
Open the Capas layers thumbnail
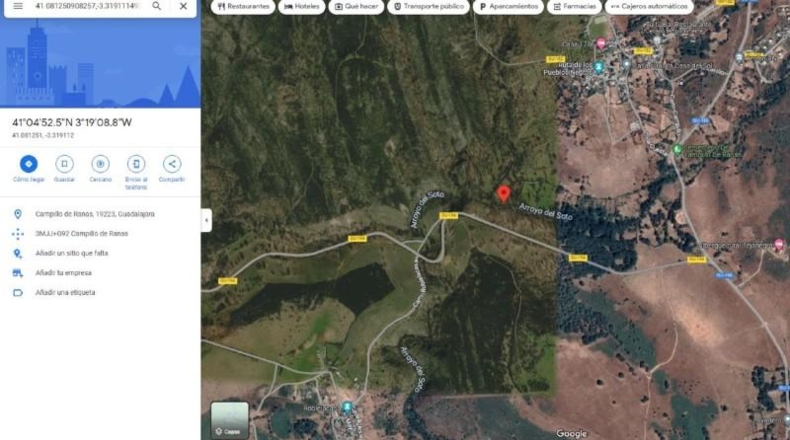(230, 420)
